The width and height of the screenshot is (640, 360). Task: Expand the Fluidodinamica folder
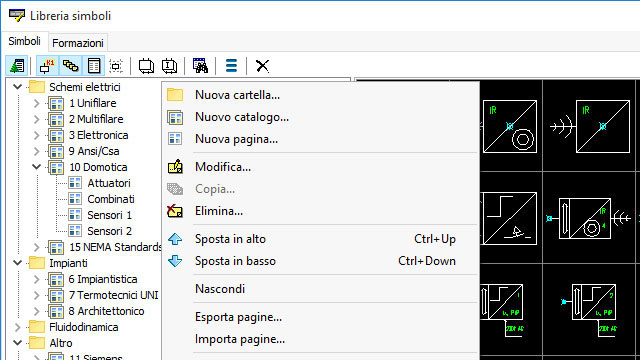click(x=18, y=327)
